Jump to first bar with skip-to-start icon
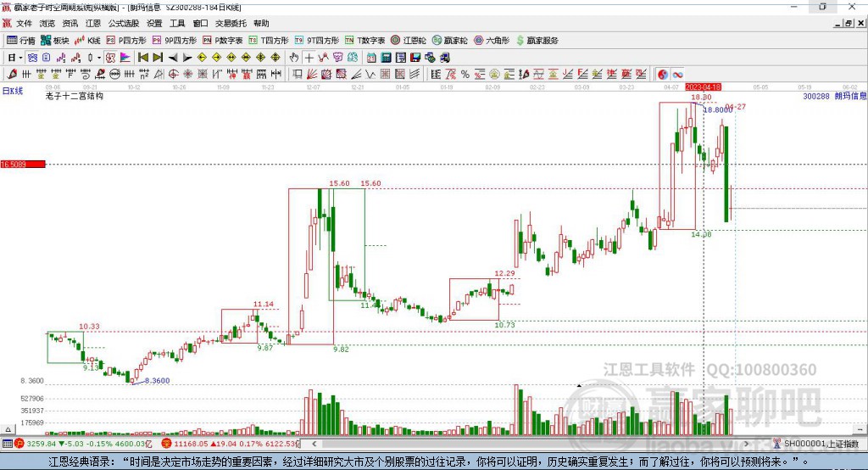 click(142, 58)
